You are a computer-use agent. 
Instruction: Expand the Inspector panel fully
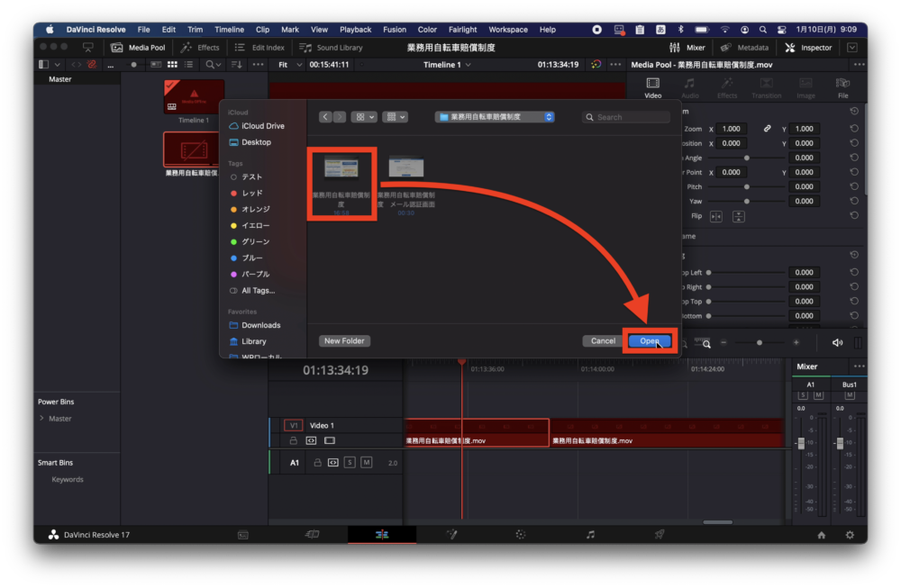[852, 48]
